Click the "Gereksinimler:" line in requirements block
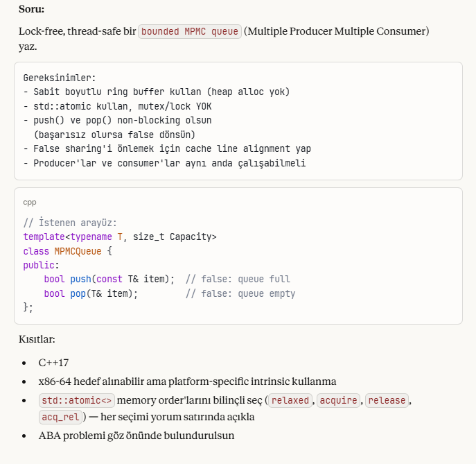 click(60, 78)
